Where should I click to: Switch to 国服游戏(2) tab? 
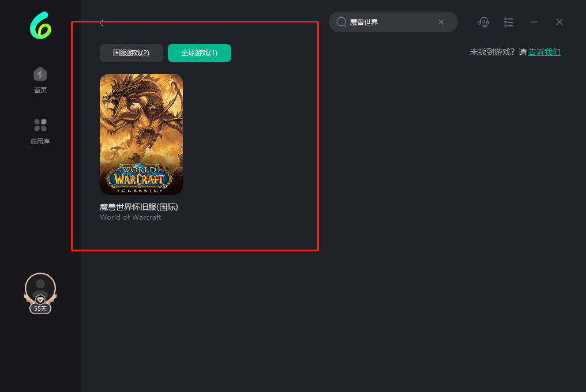tap(131, 53)
